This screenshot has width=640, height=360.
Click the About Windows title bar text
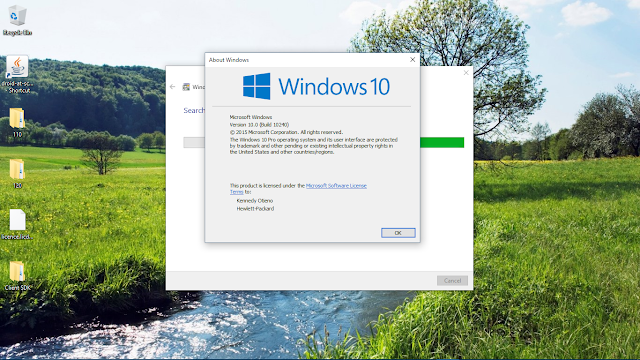(x=229, y=60)
